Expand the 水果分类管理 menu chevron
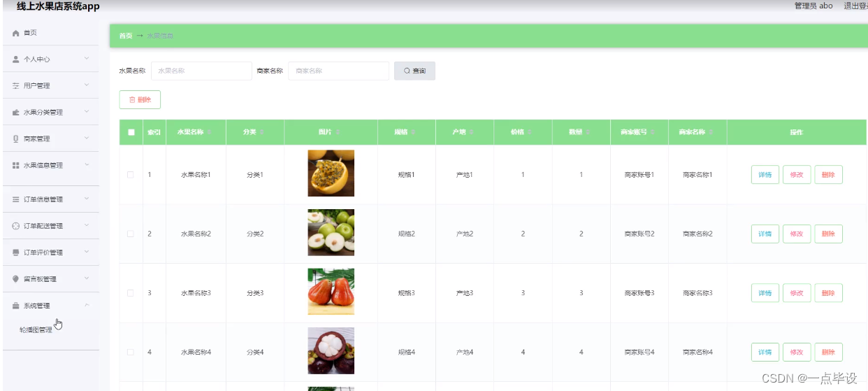 87,112
